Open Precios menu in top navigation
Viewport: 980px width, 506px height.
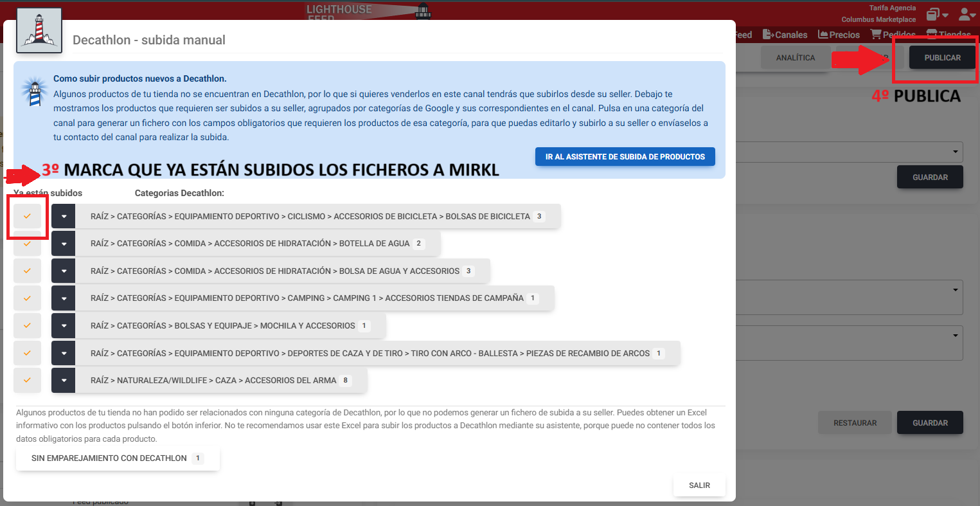[839, 35]
